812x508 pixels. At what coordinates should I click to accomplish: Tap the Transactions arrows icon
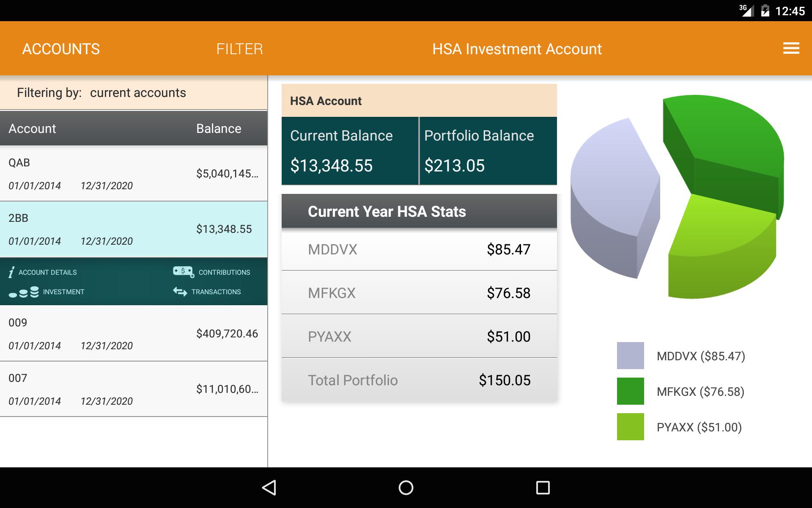180,292
